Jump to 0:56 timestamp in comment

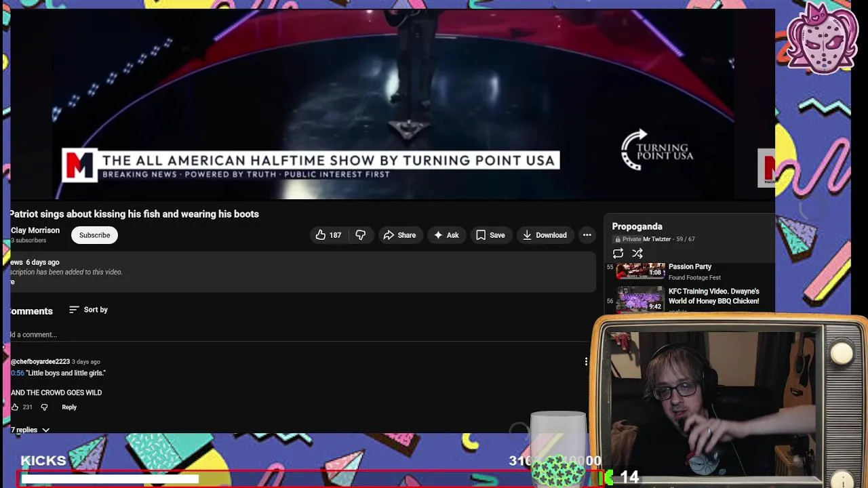tap(17, 373)
